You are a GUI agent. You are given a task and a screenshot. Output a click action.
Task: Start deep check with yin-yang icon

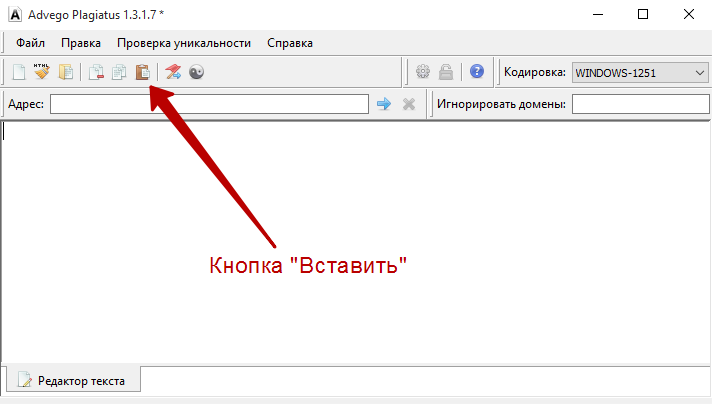click(x=197, y=72)
